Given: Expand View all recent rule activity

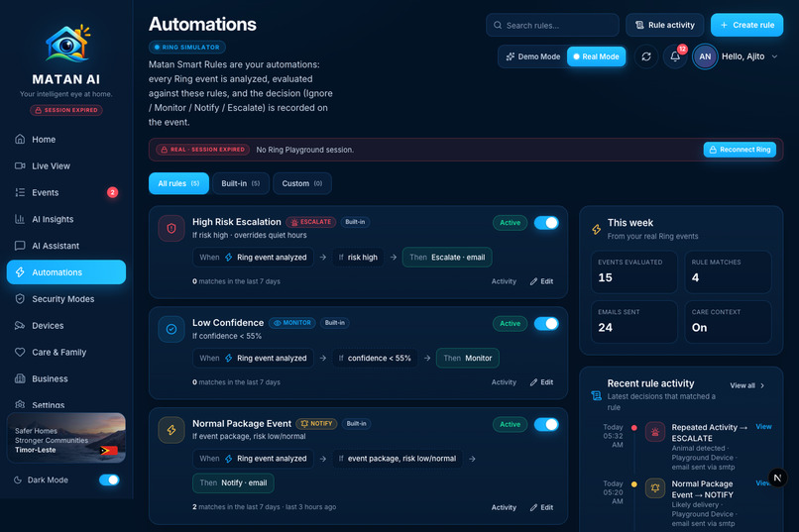Looking at the screenshot, I should click(747, 385).
